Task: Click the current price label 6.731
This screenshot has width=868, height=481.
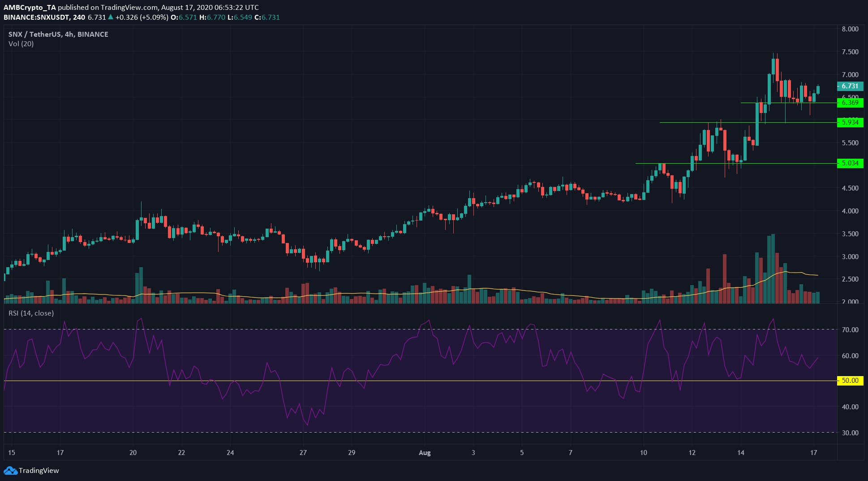Action: pyautogui.click(x=850, y=86)
